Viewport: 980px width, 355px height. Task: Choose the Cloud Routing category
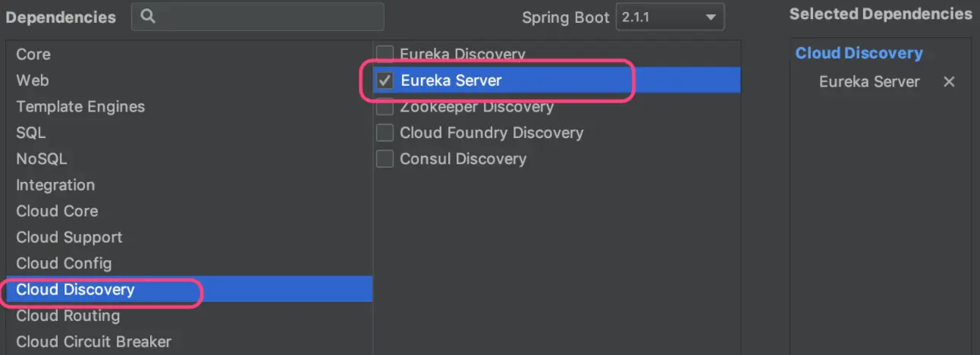tap(189, 316)
